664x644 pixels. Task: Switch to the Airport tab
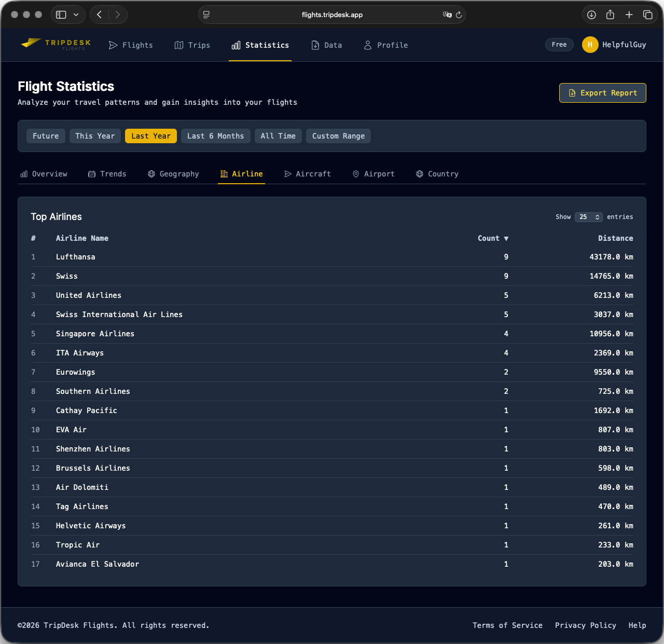pyautogui.click(x=374, y=174)
